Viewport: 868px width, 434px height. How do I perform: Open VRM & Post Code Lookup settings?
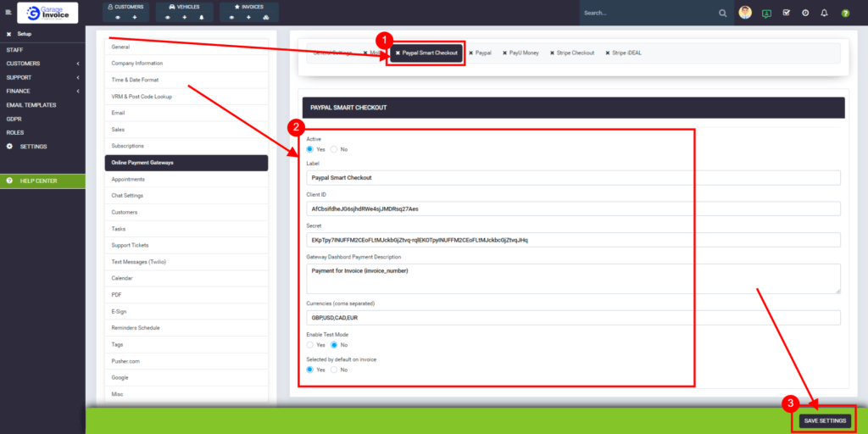(186, 97)
